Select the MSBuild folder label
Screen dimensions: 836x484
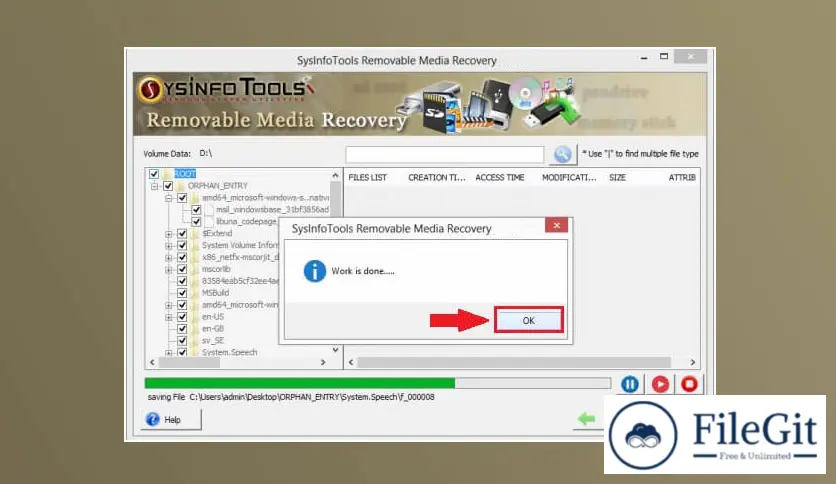pos(215,293)
